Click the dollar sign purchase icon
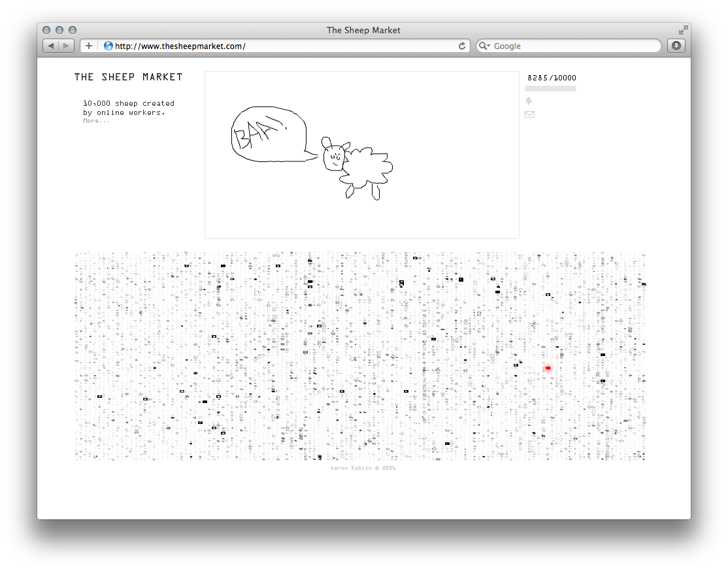The width and height of the screenshot is (728, 571). click(x=529, y=101)
